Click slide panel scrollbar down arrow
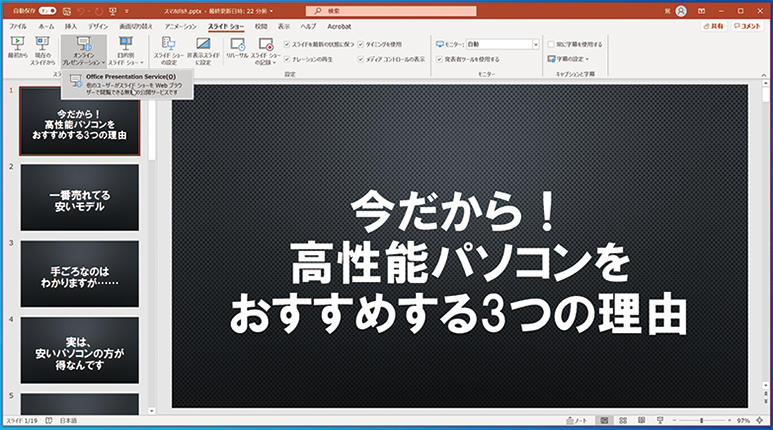Viewport: 773px width, 430px height. (x=152, y=411)
